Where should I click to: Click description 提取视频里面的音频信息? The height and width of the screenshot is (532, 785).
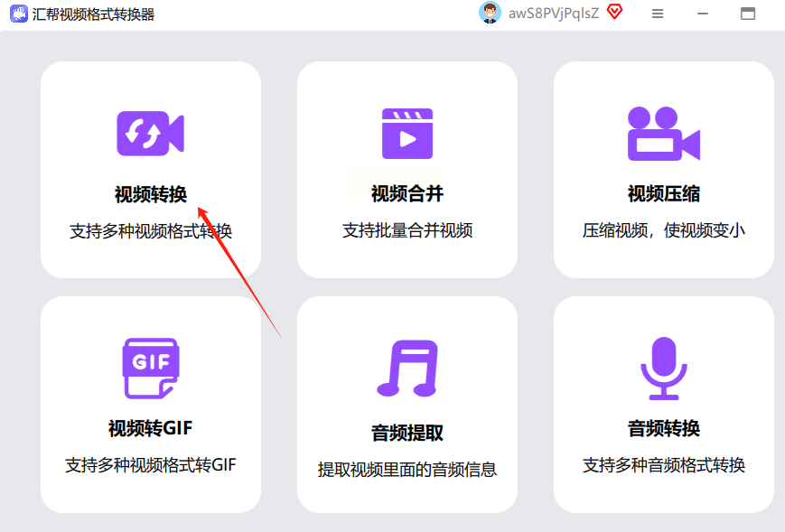(x=407, y=470)
